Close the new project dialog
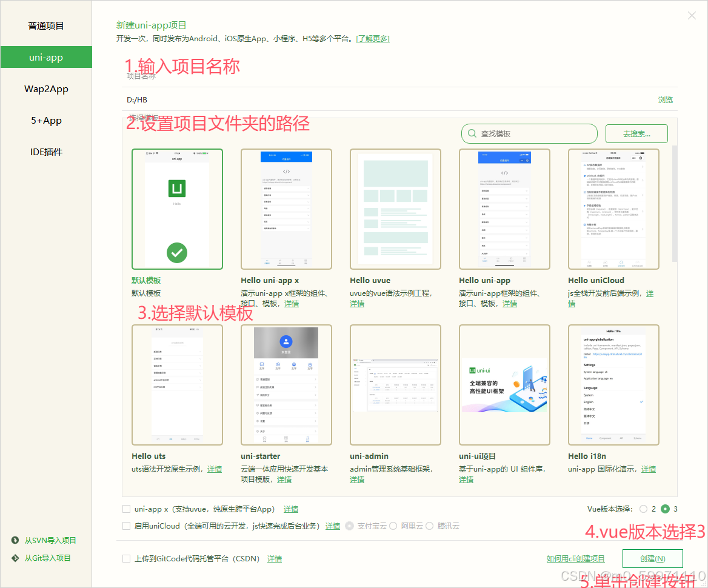Screen dimensions: 708x588 click(x=692, y=15)
